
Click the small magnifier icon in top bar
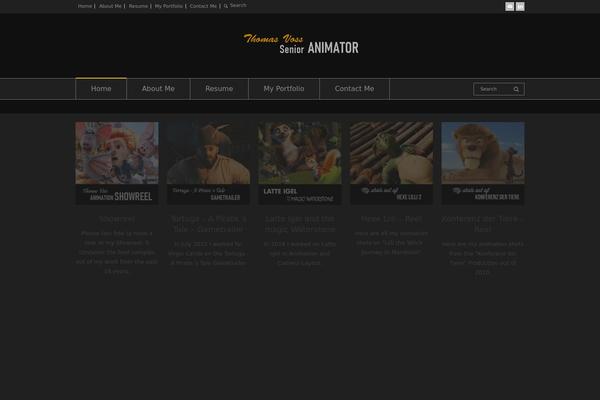(226, 6)
